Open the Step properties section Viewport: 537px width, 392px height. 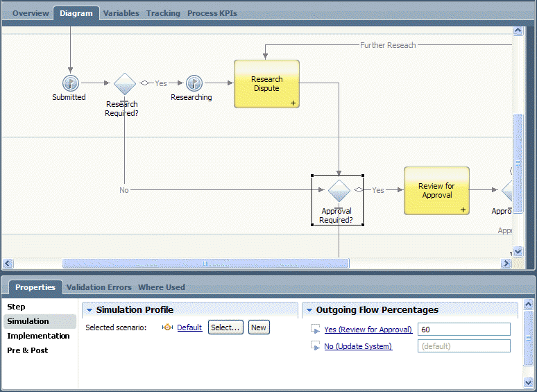(16, 307)
